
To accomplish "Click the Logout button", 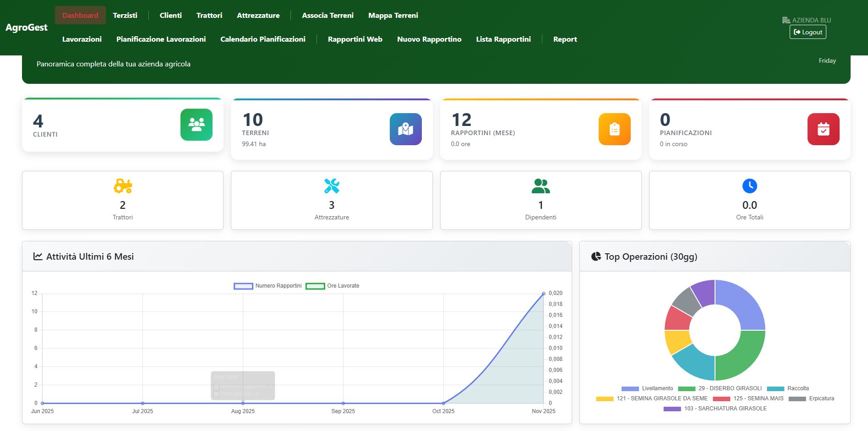I will coord(808,32).
